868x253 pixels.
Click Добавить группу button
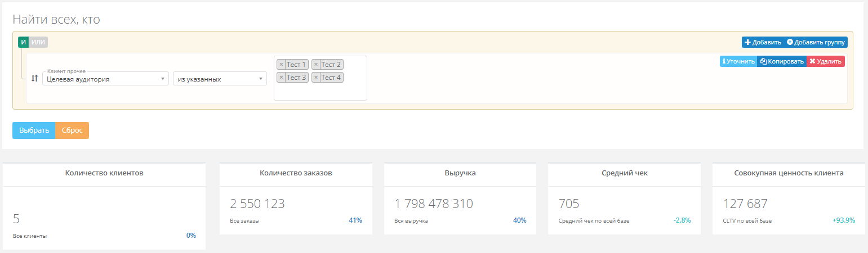click(816, 42)
